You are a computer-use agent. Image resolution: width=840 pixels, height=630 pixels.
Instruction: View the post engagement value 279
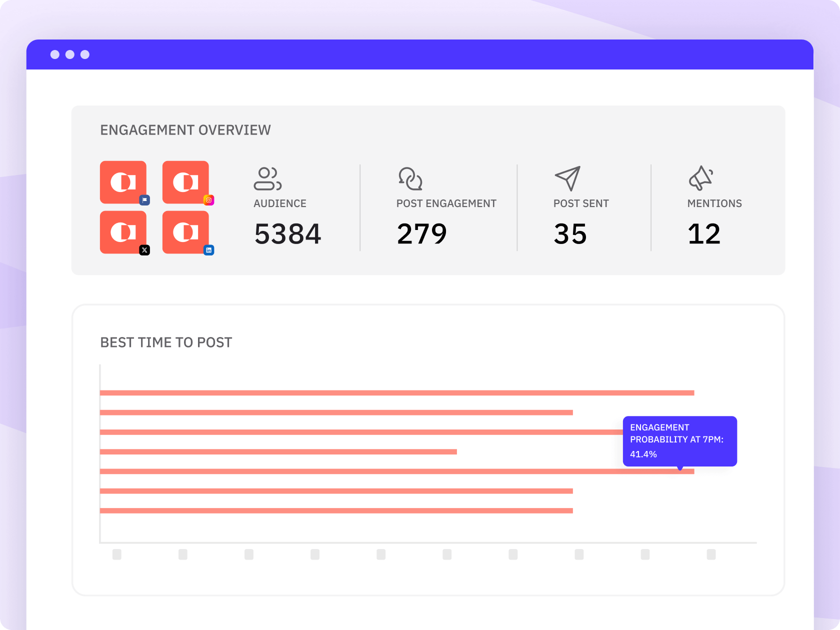tap(421, 234)
